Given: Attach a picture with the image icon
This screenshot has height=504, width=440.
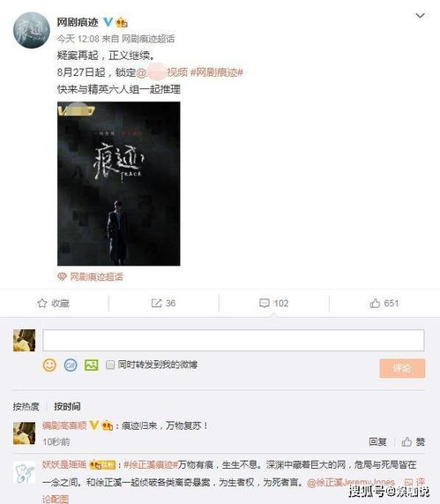Looking at the screenshot, I should [91, 365].
